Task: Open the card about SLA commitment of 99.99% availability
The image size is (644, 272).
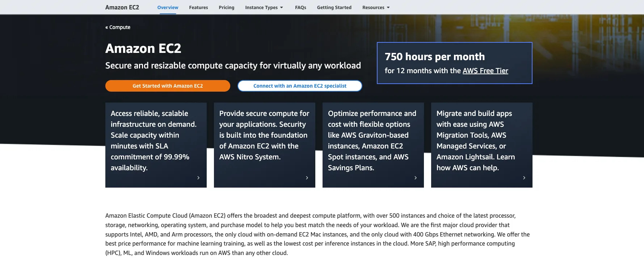Action: [x=156, y=145]
